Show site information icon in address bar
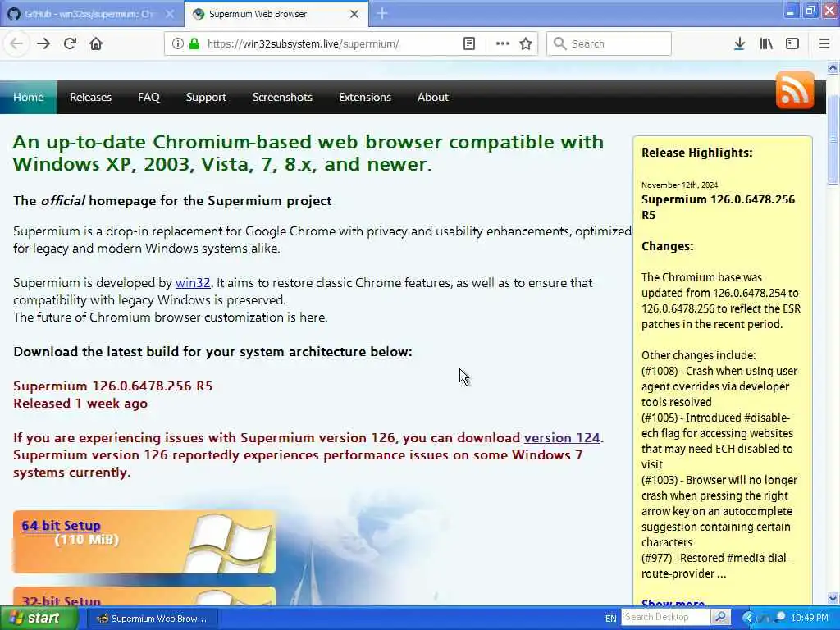Viewport: 840px width, 630px height. point(177,44)
